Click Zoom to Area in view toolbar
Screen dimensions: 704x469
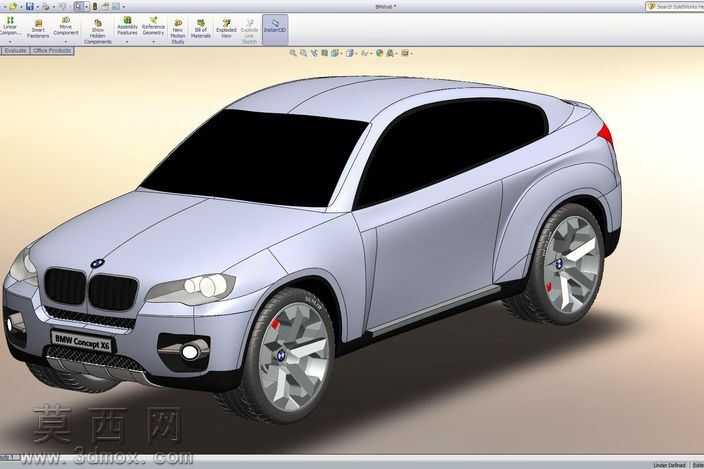click(304, 53)
